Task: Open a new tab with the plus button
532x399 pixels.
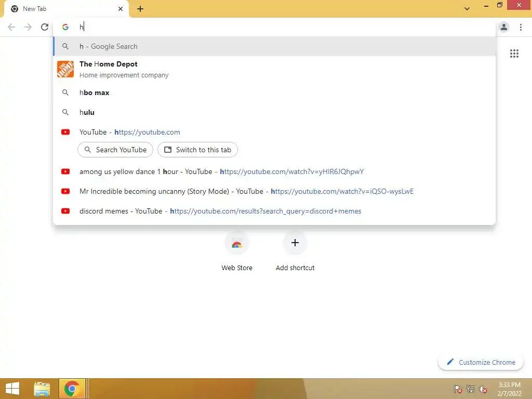Action: (x=140, y=9)
